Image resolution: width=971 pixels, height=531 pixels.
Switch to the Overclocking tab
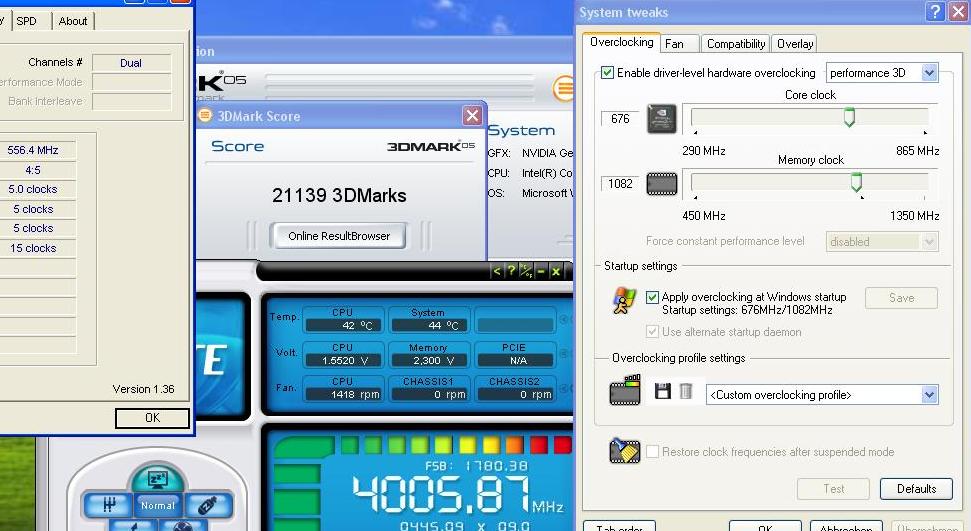(x=621, y=42)
